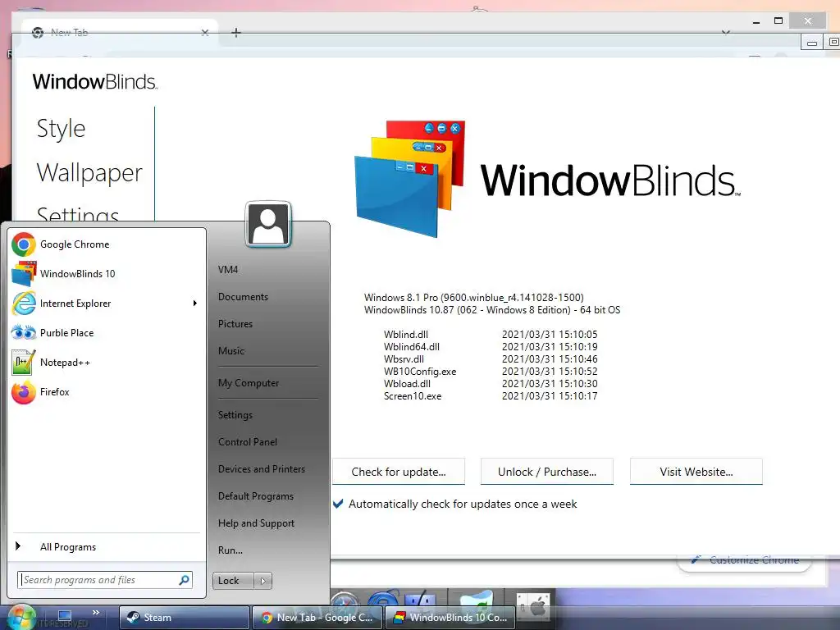Open Start menu Settings entry
The width and height of the screenshot is (840, 630).
click(235, 415)
